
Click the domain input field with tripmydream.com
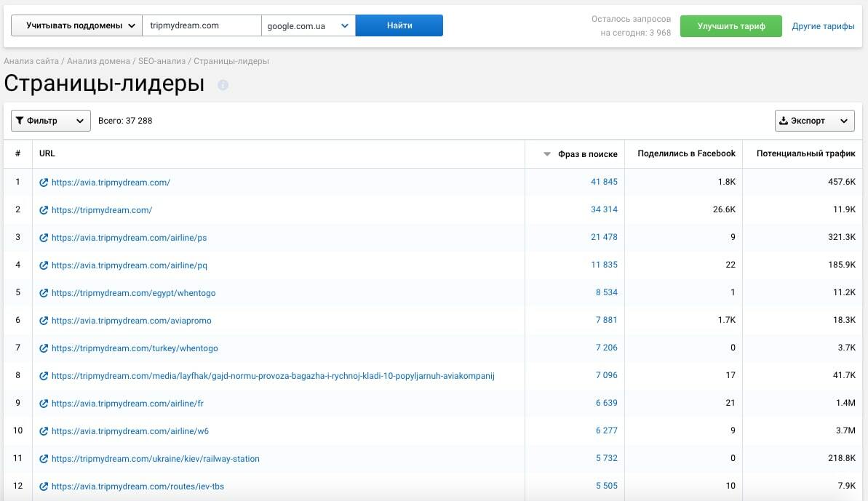click(x=201, y=25)
